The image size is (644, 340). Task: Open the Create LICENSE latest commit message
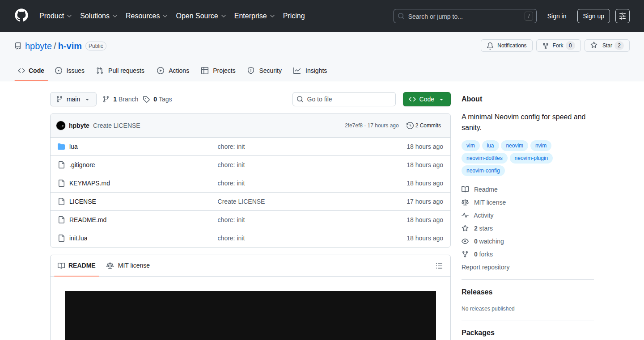[117, 126]
